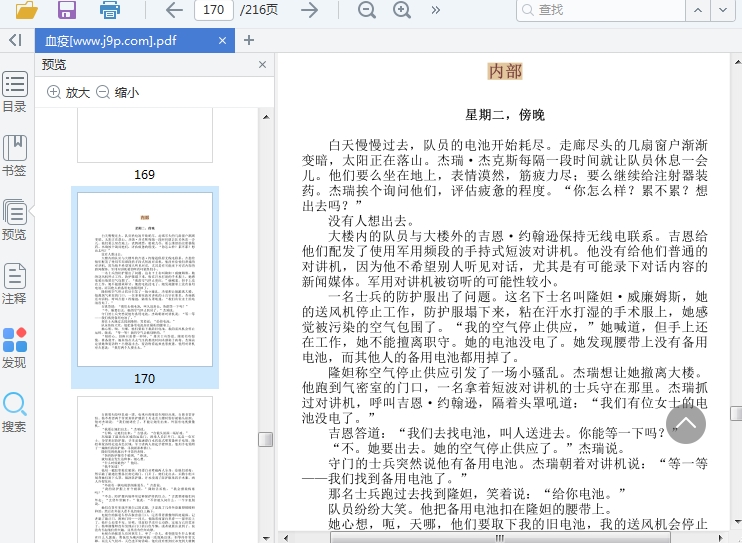This screenshot has width=742, height=543.
Task: Go to the previous page arrow
Action: (x=174, y=10)
